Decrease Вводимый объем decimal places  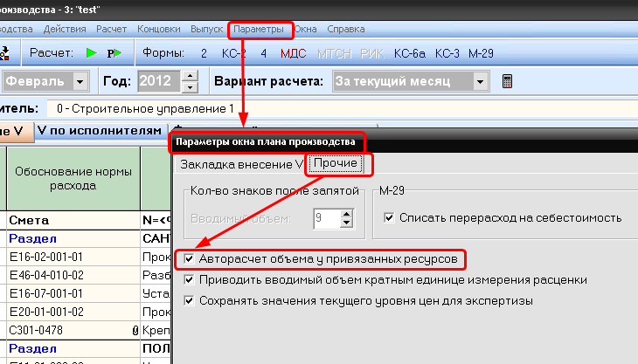(346, 223)
